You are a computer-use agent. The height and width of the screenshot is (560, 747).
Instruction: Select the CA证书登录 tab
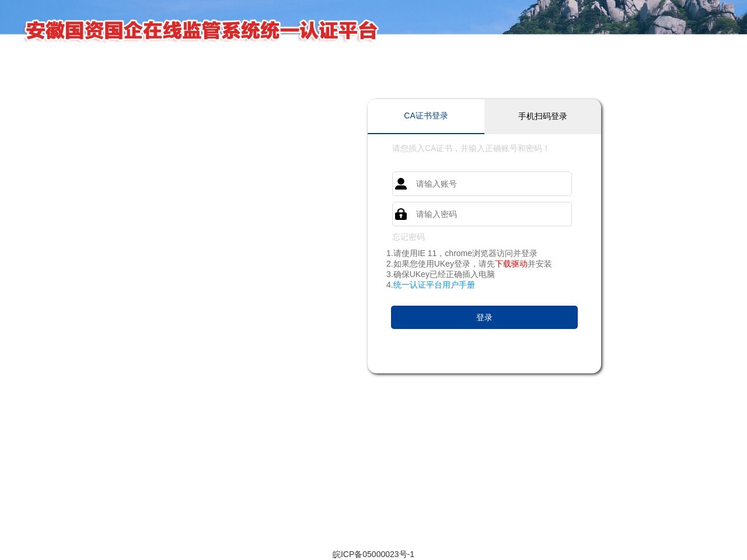coord(426,116)
